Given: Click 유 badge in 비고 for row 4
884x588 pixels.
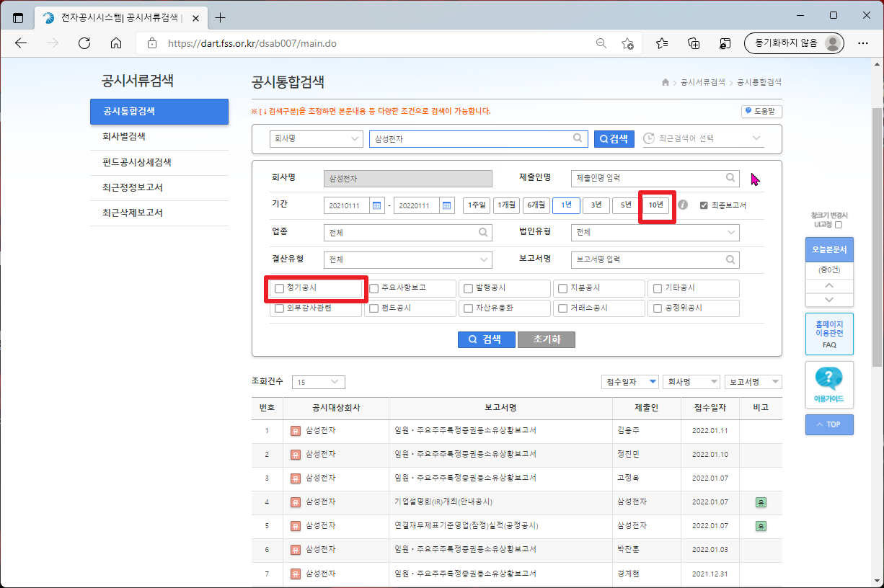Looking at the screenshot, I should [761, 502].
